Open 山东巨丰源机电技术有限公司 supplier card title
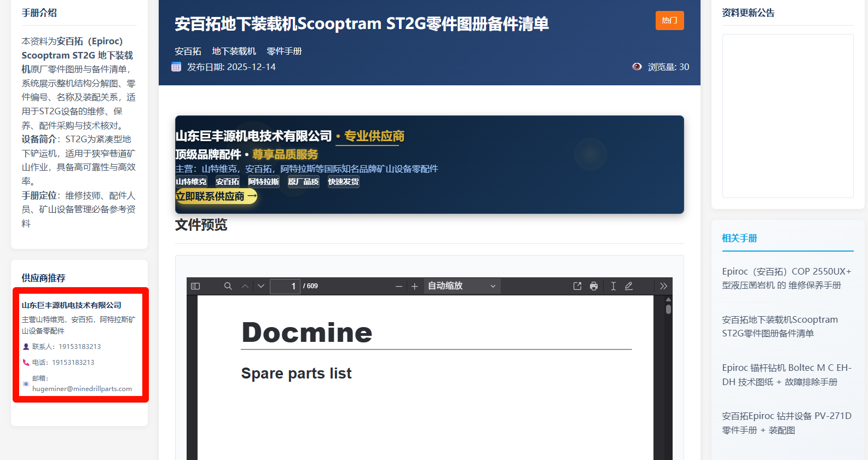The image size is (868, 460). [x=72, y=305]
